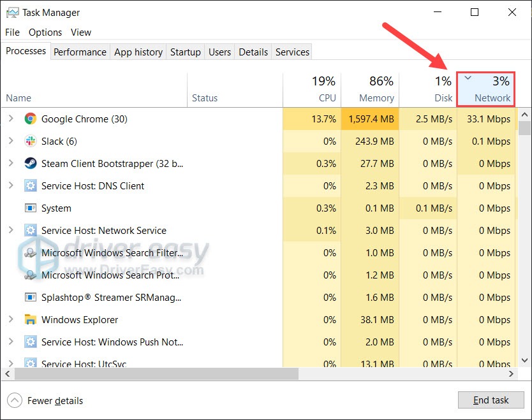
Task: Click the Splashtop Streamer SRManager icon
Action: coord(31,297)
